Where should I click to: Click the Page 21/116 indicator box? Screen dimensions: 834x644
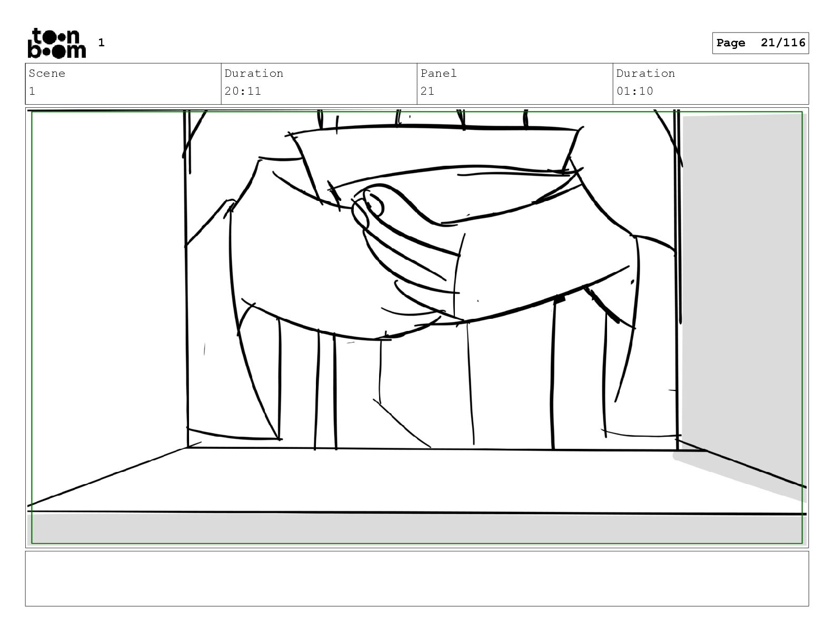(760, 43)
